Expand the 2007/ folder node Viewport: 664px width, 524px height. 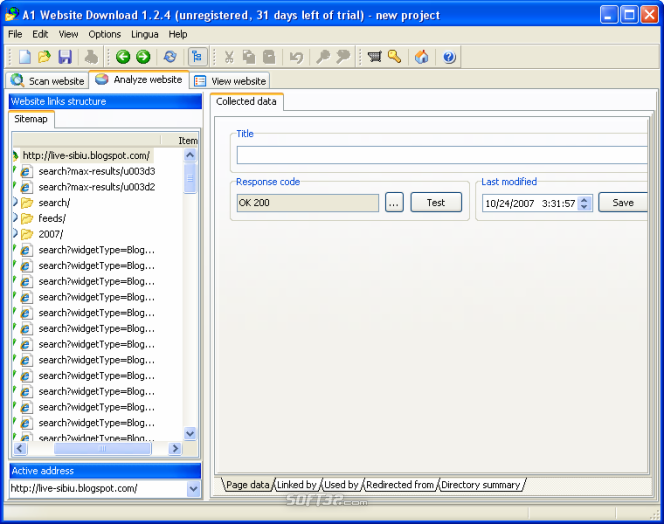[x=15, y=234]
